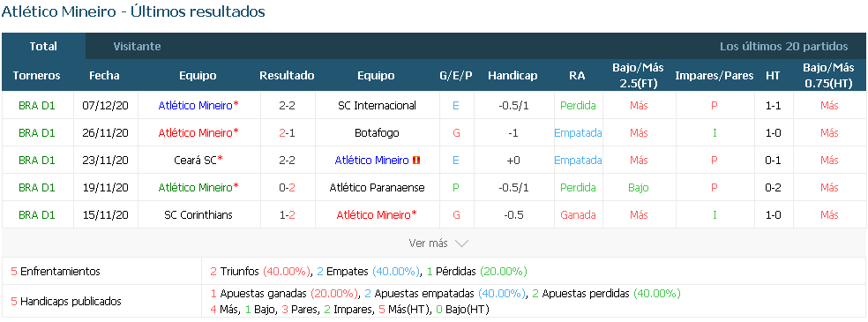Click the Ceará SC team name
Screen dimensions: 868x322
195,161
